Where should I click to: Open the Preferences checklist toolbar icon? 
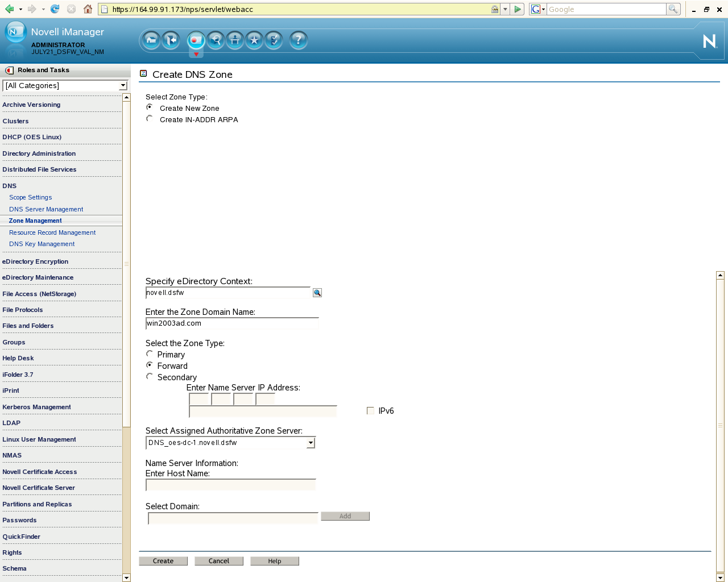coord(274,40)
